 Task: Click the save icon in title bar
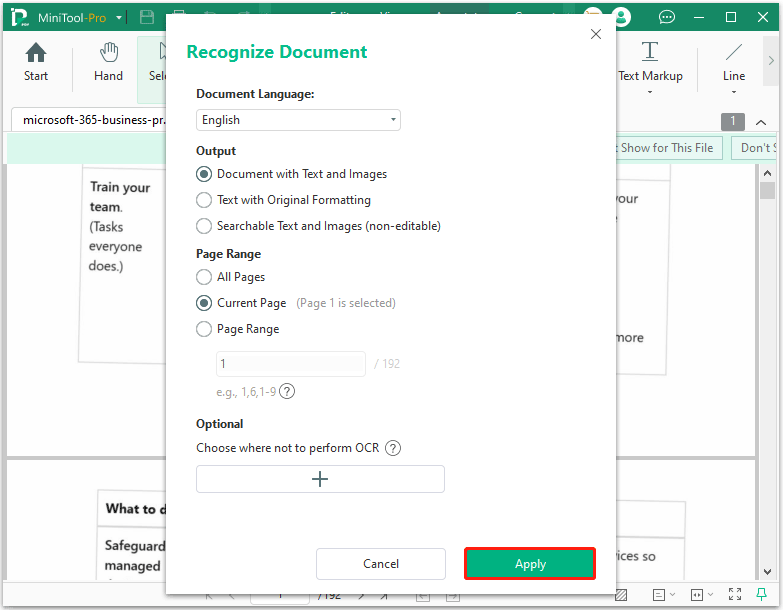(x=147, y=17)
